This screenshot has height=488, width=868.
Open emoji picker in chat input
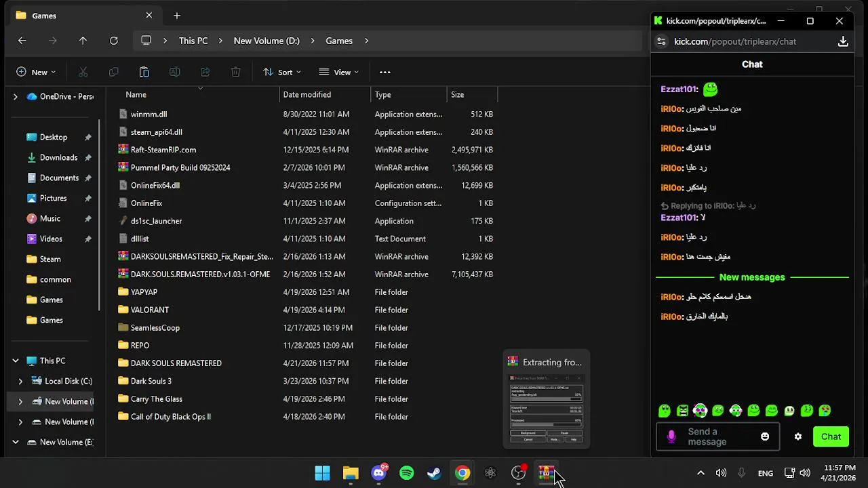click(x=765, y=436)
